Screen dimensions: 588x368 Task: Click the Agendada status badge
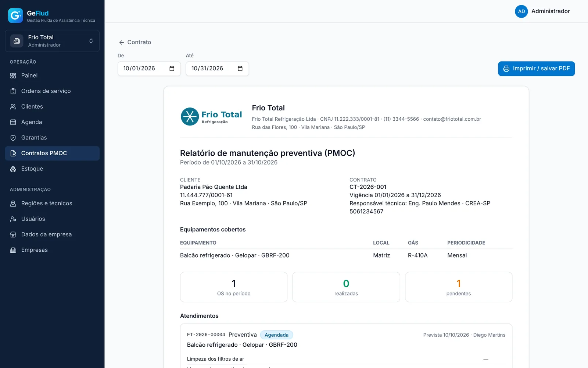point(276,335)
